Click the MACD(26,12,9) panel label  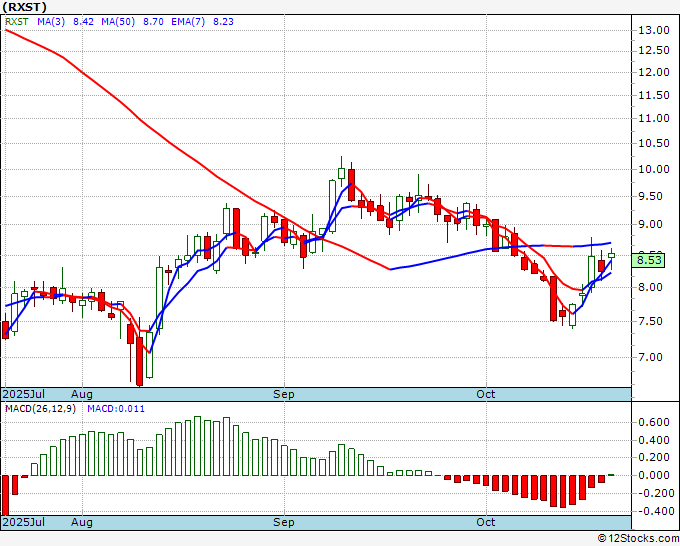(40, 409)
